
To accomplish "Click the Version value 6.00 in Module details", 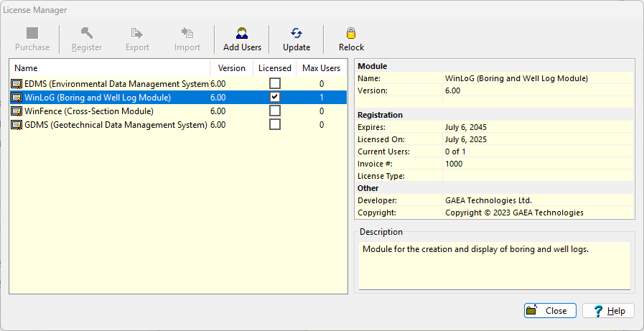I will pyautogui.click(x=452, y=90).
